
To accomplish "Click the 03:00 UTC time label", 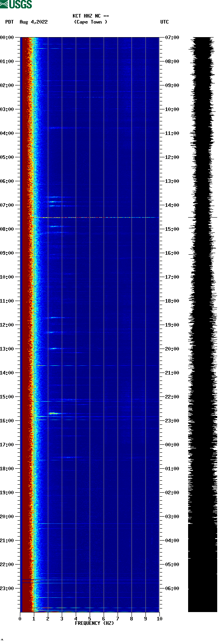I will click(172, 517).
